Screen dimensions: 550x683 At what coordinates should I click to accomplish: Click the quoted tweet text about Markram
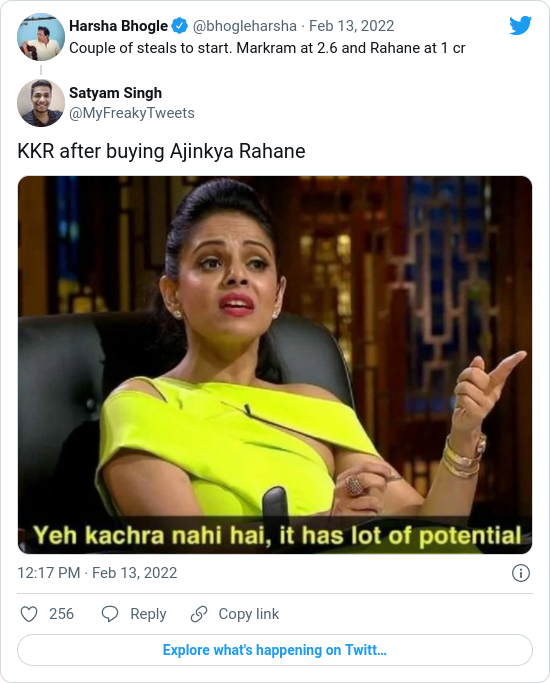point(267,48)
